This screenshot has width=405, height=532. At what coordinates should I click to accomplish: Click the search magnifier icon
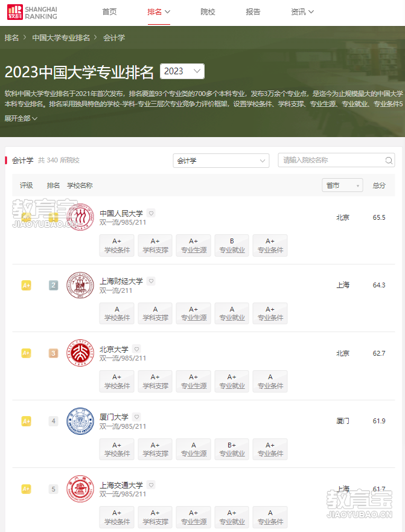[389, 161]
